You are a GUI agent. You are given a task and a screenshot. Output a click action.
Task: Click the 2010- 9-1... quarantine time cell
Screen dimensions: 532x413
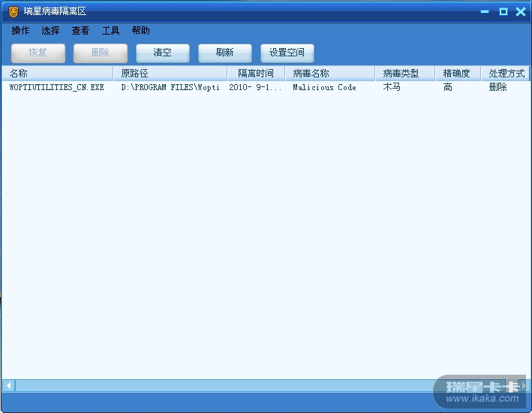255,87
